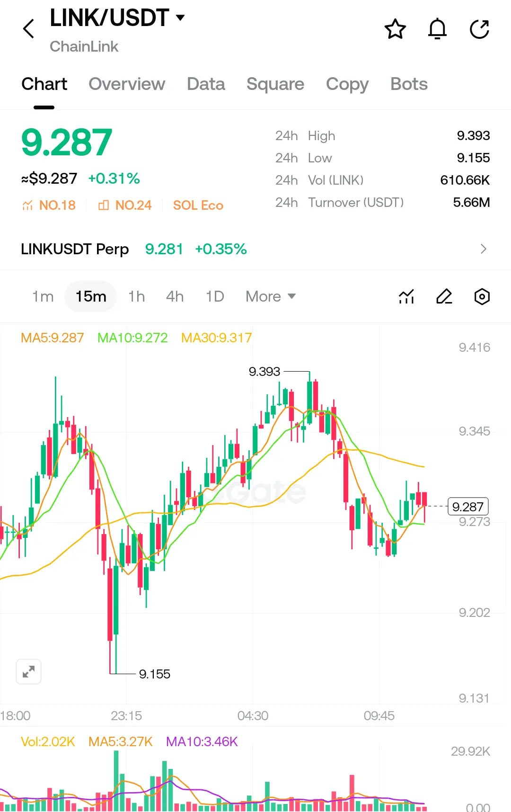Switch to the Overview tab
Screen dimensions: 511x812
tap(127, 84)
